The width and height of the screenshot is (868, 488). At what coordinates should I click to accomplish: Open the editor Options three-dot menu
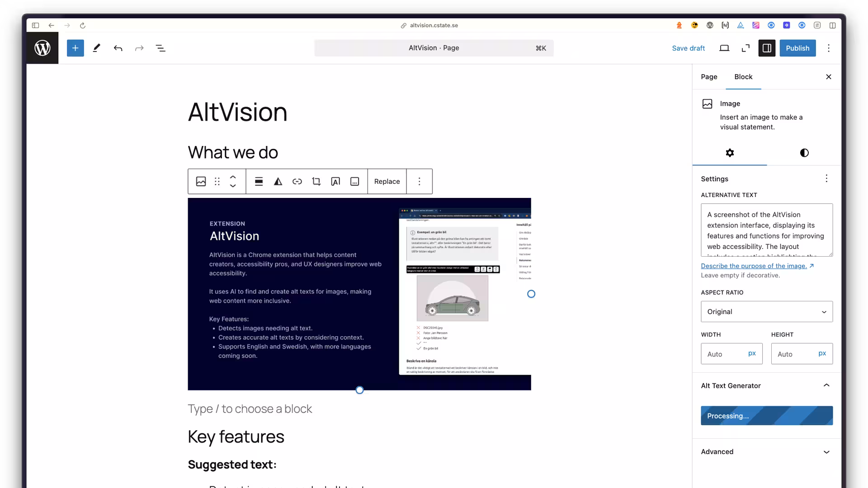tap(829, 48)
